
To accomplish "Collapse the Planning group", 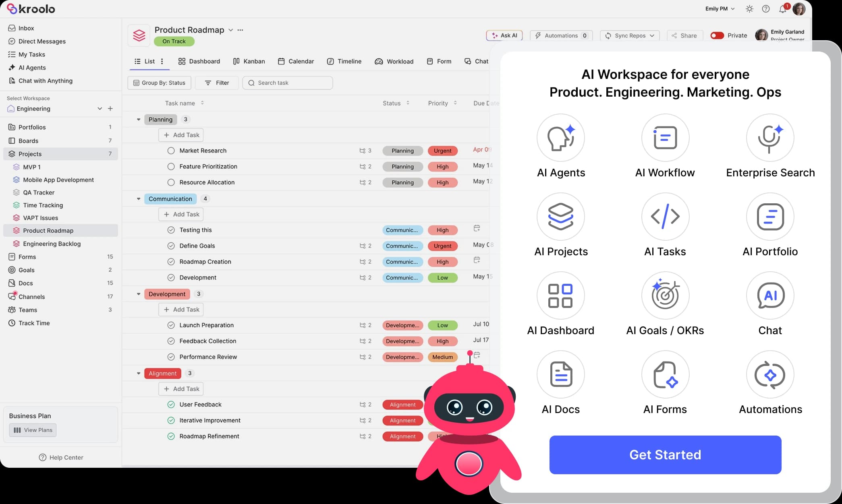I will pyautogui.click(x=139, y=120).
